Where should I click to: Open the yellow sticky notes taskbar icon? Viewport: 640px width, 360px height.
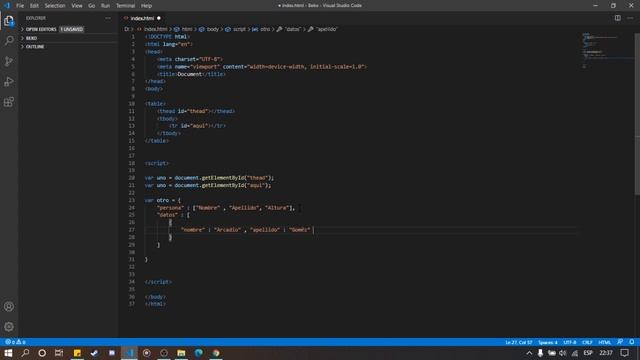coord(77,353)
